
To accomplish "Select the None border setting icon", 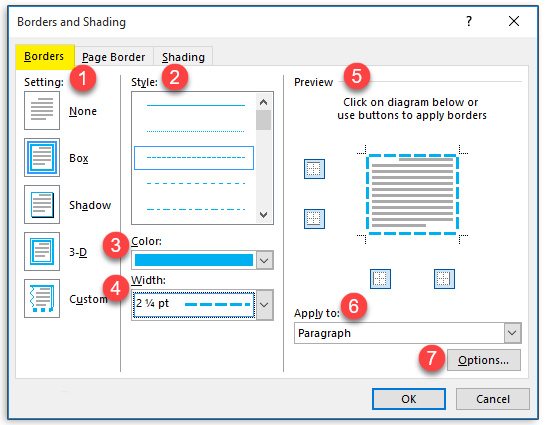I will 42,111.
